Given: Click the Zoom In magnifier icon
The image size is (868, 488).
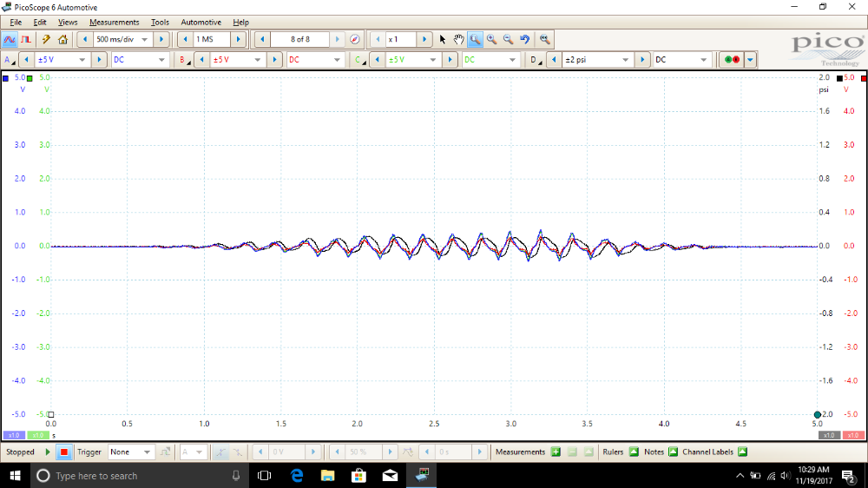Looking at the screenshot, I should pyautogui.click(x=491, y=39).
